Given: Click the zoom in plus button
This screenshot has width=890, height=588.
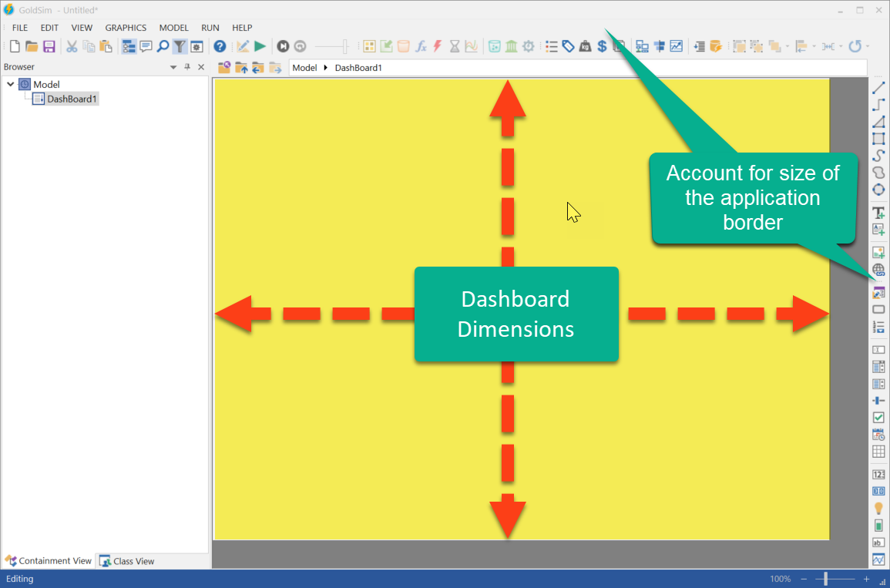Looking at the screenshot, I should [x=866, y=579].
